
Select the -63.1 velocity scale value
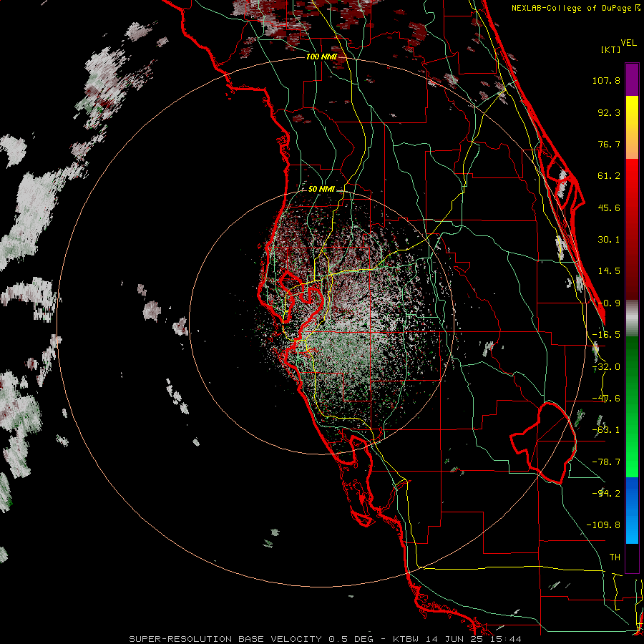click(x=606, y=430)
